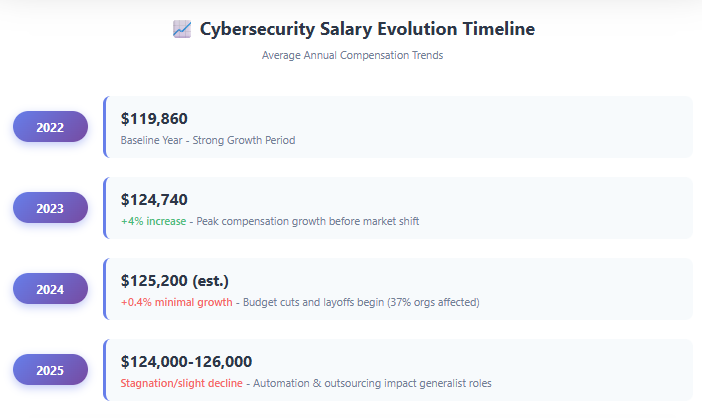Click the chart icon beside the title
702x418 pixels.
point(181,29)
